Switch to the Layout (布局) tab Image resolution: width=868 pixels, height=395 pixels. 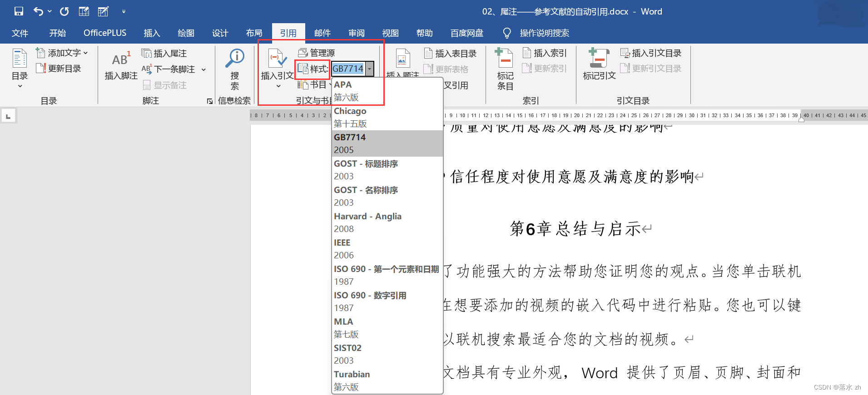(254, 33)
